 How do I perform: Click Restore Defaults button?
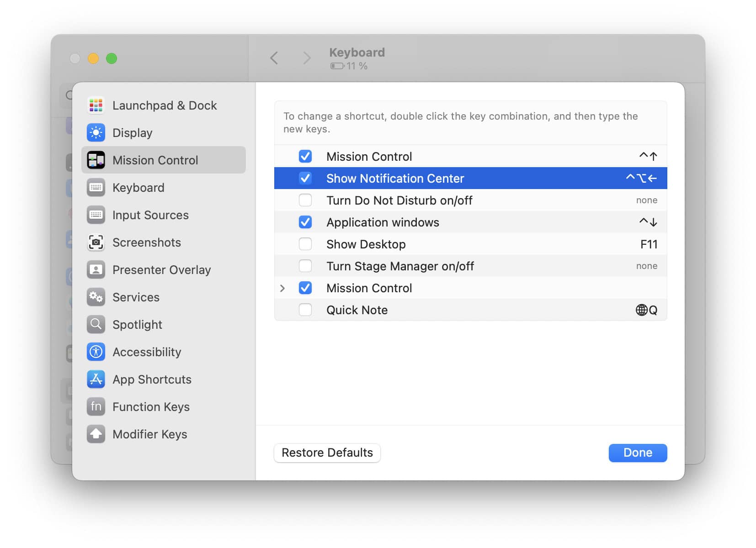[327, 453]
